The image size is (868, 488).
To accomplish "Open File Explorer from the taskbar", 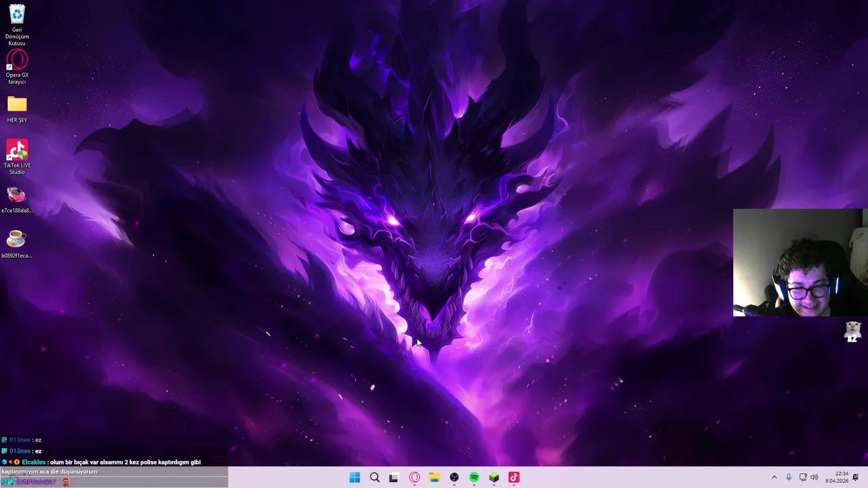I will tap(434, 477).
